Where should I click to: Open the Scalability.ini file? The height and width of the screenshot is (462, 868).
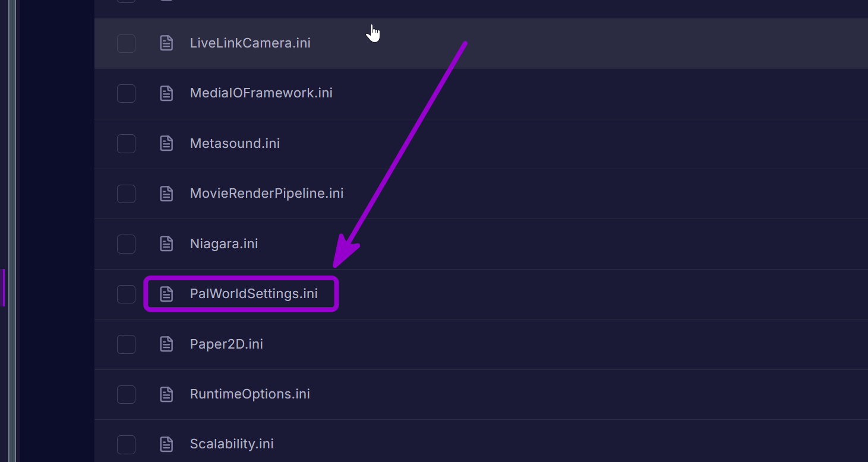click(232, 444)
